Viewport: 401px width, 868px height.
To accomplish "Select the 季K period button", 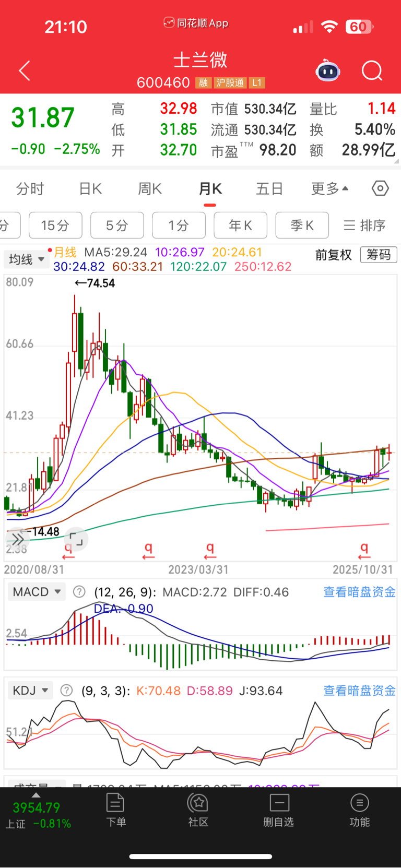I will click(302, 225).
